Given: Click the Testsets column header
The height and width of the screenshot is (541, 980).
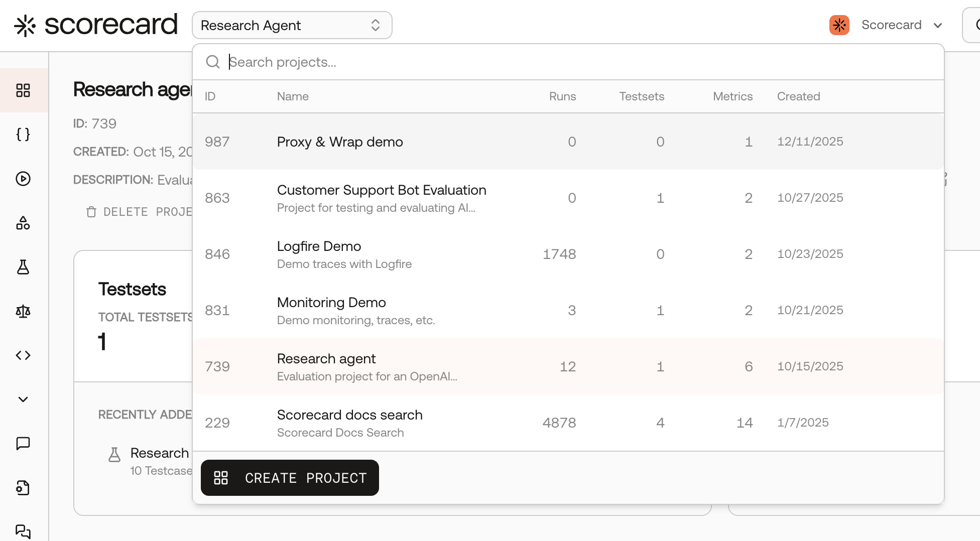Looking at the screenshot, I should [x=642, y=96].
